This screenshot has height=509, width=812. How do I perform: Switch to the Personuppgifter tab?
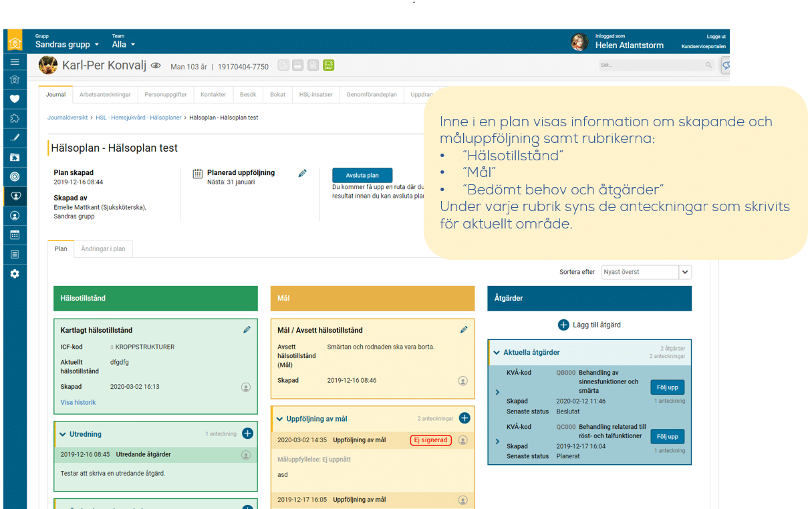(x=165, y=95)
